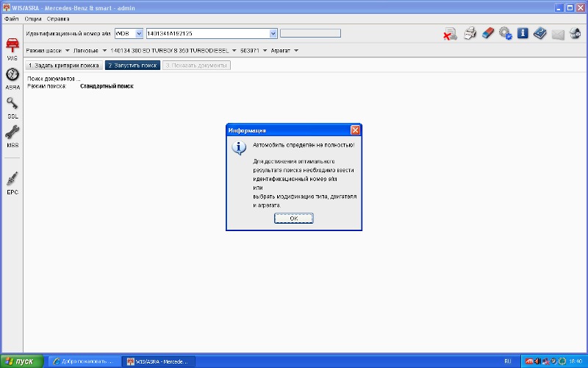Open the SSL key module
Viewport: 588px width, 368px height.
pyautogui.click(x=12, y=107)
